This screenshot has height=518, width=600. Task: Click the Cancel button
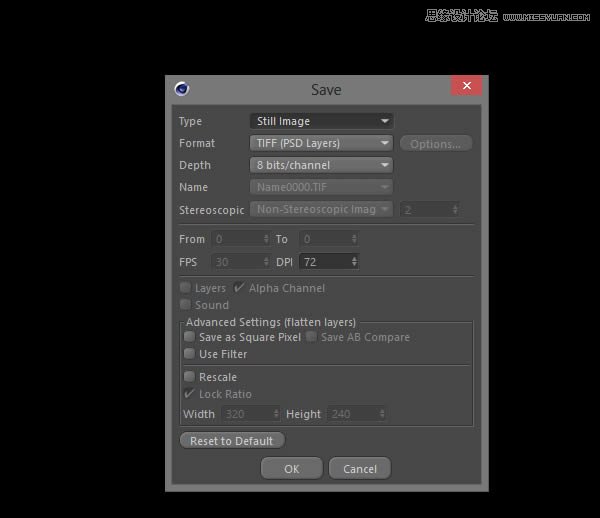tap(360, 469)
